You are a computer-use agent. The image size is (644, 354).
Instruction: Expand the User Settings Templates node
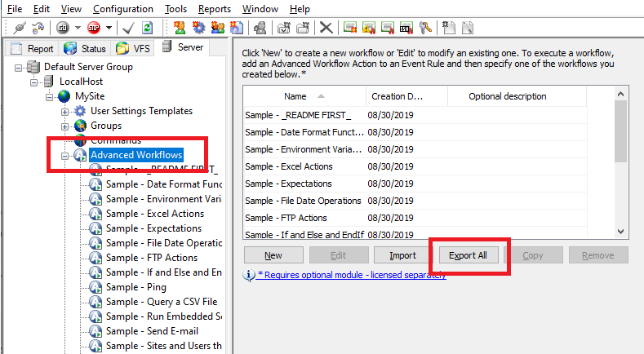click(x=66, y=111)
